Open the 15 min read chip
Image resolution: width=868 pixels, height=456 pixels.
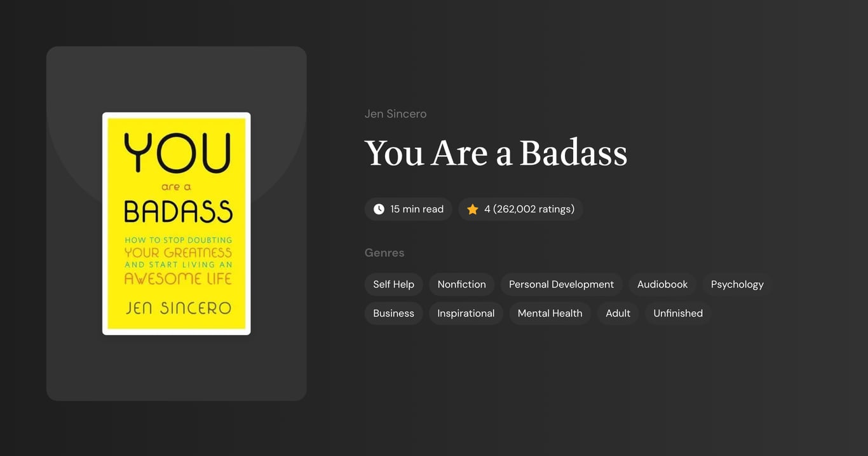point(408,209)
